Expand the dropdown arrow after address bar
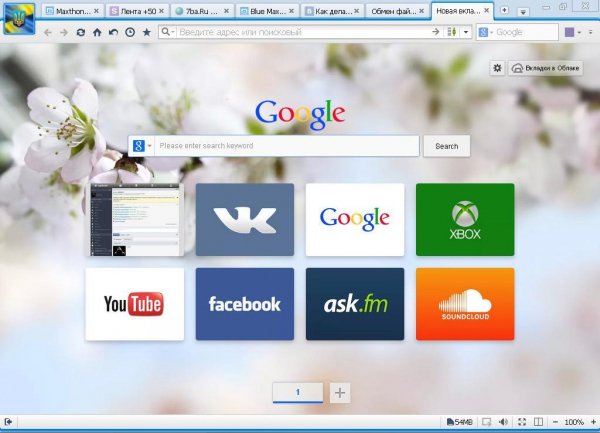The height and width of the screenshot is (433, 600). (x=466, y=32)
